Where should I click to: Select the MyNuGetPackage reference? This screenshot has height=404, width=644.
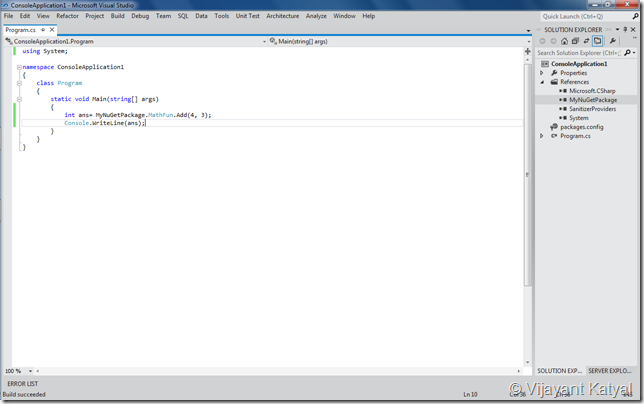(x=593, y=100)
